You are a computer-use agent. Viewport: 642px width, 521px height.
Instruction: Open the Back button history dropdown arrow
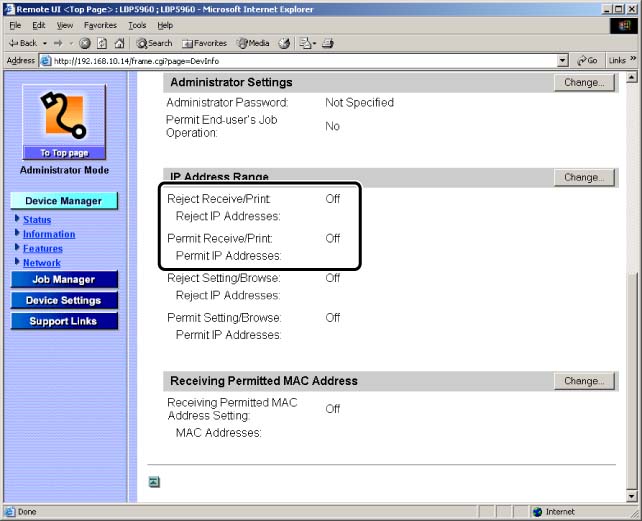(45, 43)
